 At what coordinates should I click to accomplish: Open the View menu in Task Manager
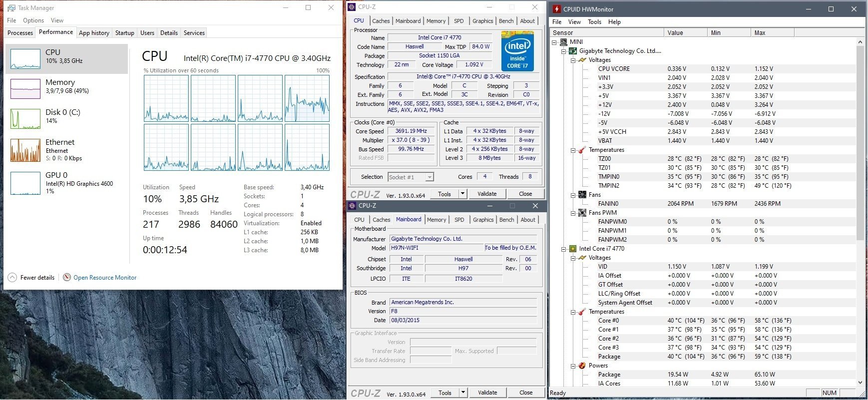coord(57,20)
